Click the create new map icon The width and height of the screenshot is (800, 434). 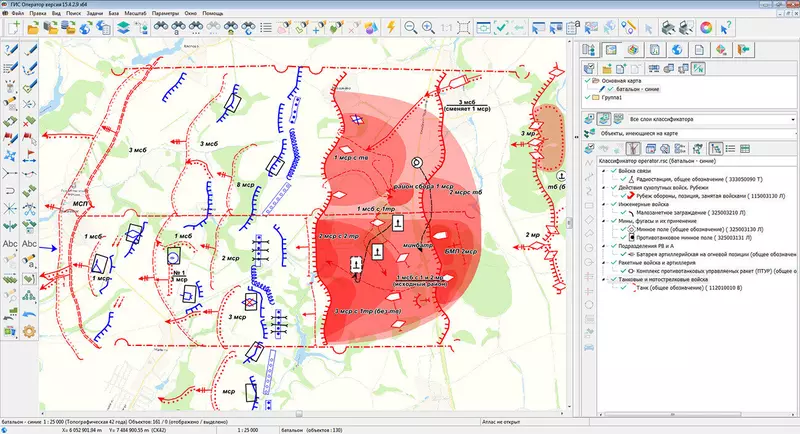coord(13,27)
